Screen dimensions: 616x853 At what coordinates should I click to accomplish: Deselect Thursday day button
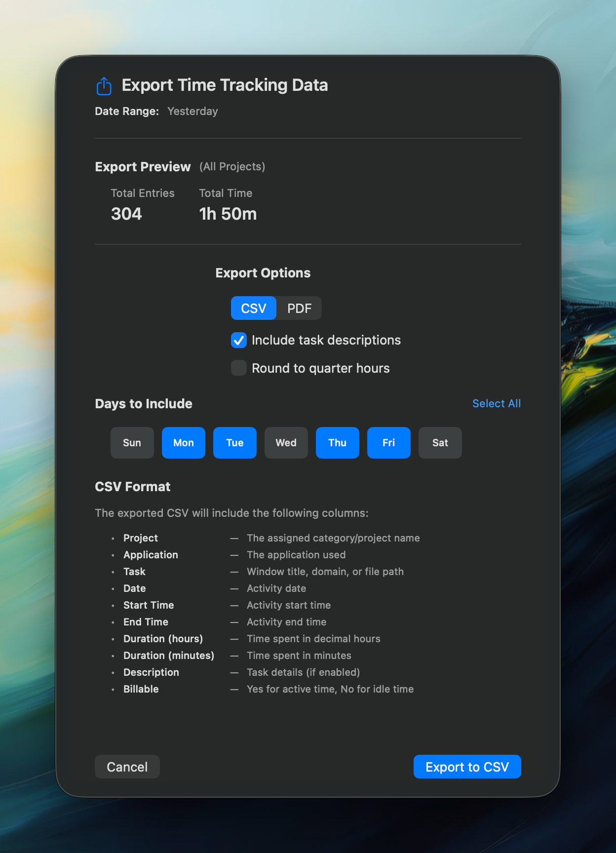[x=338, y=443]
